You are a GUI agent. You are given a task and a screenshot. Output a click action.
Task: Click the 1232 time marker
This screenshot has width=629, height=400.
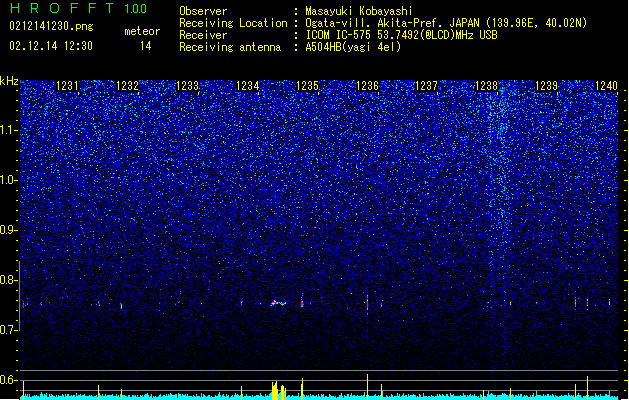[127, 86]
